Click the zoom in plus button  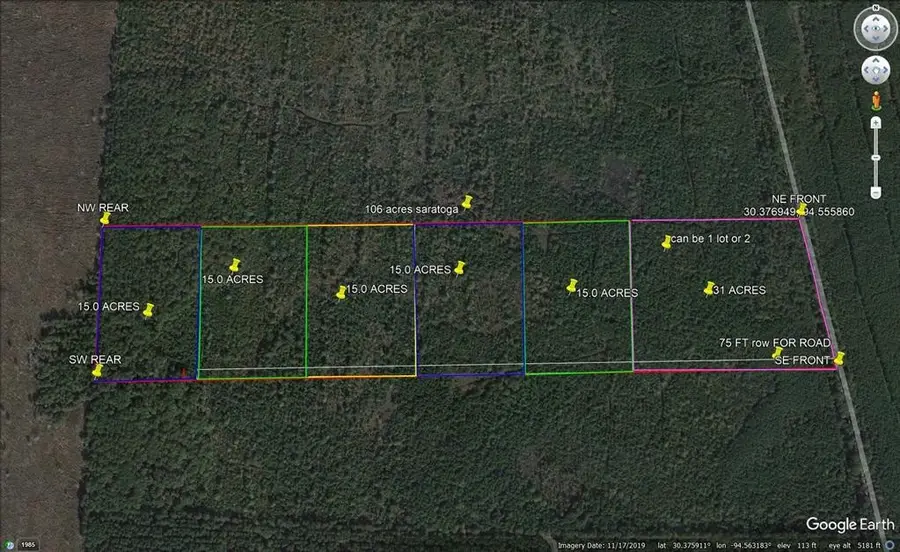coord(876,122)
